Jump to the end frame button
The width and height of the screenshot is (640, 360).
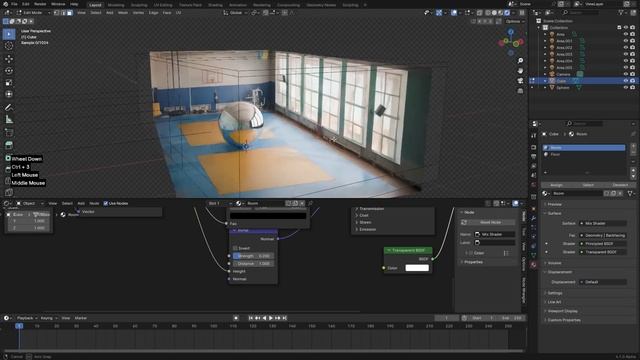coord(284,318)
